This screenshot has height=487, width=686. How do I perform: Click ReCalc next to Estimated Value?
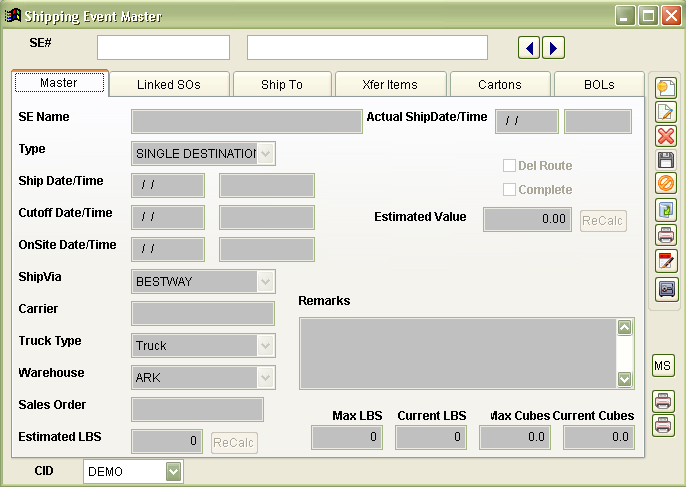click(603, 220)
